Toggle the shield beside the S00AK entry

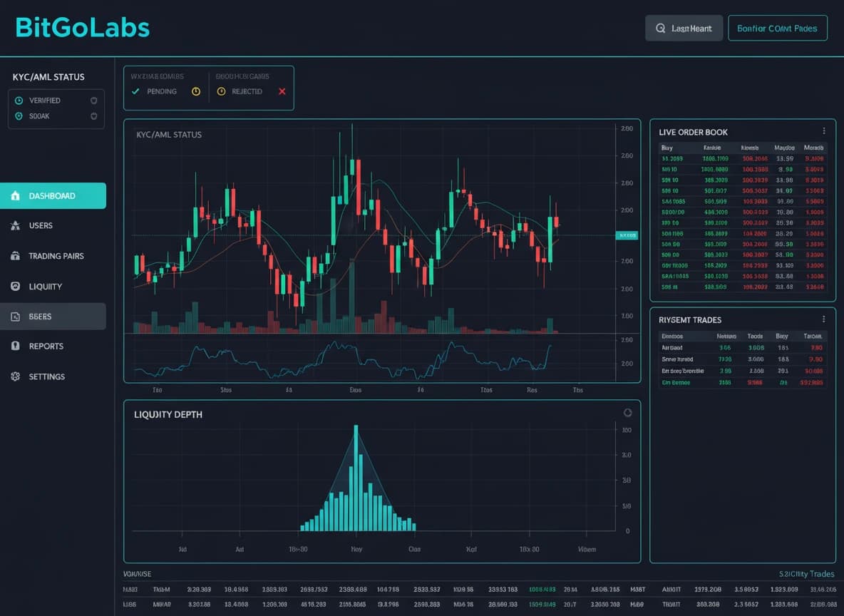tap(93, 116)
